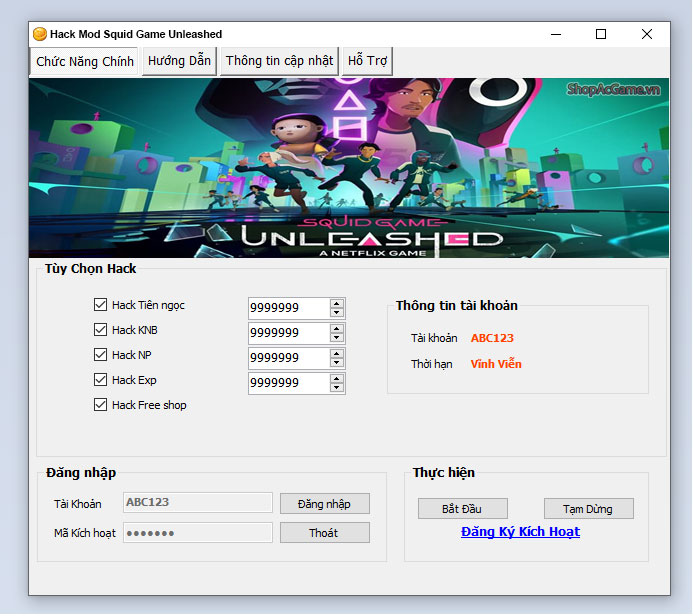This screenshot has height=616, width=693.
Task: Switch to the Chức Năng Chính tab
Action: coord(84,61)
